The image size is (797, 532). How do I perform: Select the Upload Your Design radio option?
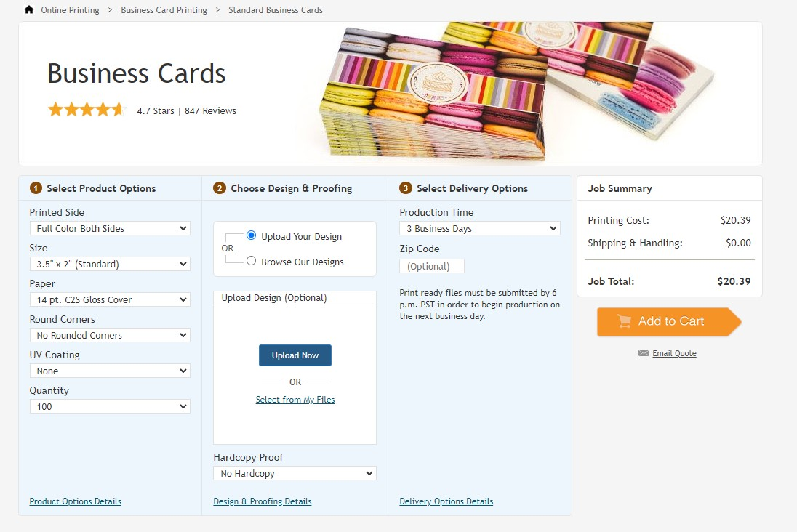coord(251,235)
